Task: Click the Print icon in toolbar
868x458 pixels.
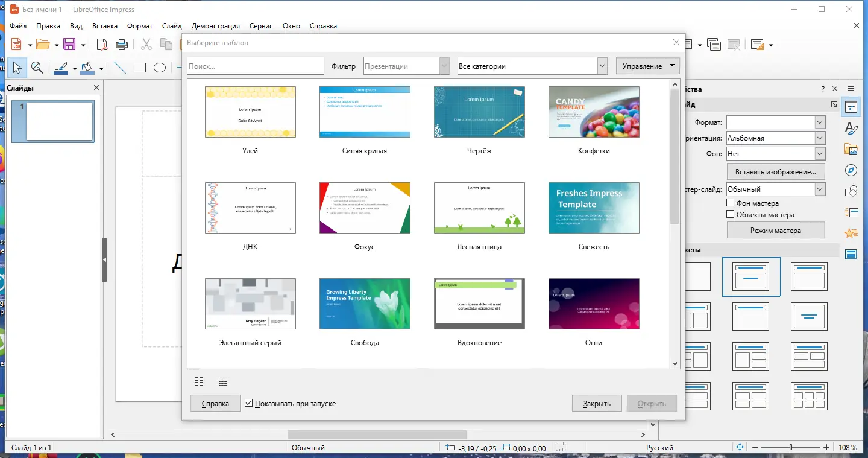Action: tap(122, 44)
